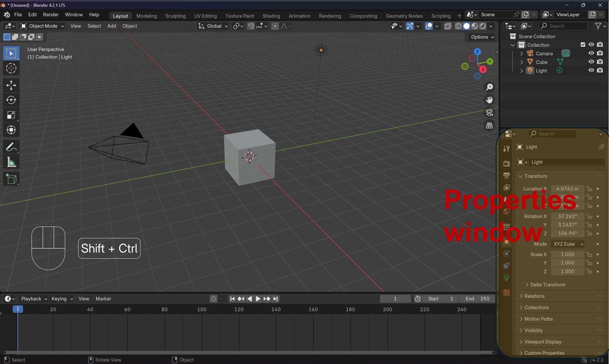Add a new workspace with plus button
Viewport: 609px width, 364px height.
tap(459, 16)
